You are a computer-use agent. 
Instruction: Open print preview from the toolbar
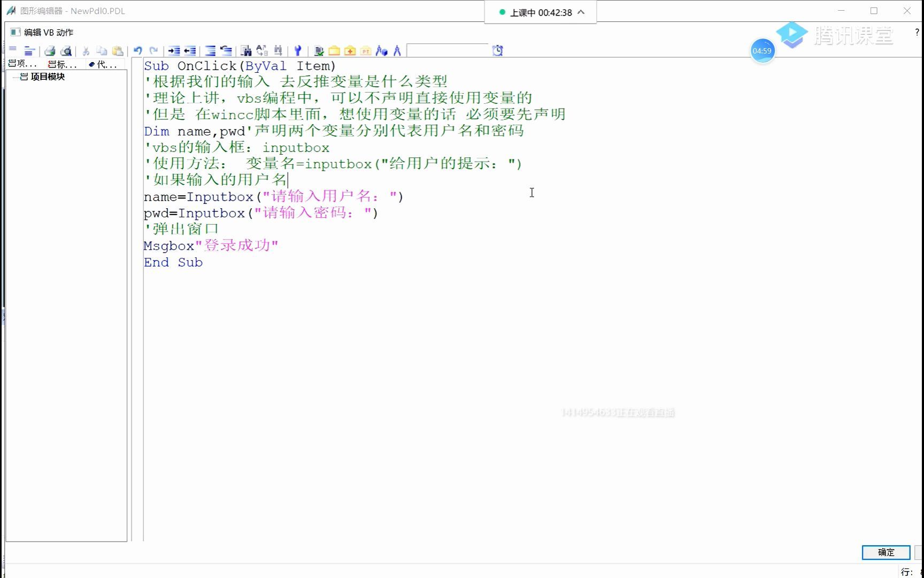click(x=66, y=51)
